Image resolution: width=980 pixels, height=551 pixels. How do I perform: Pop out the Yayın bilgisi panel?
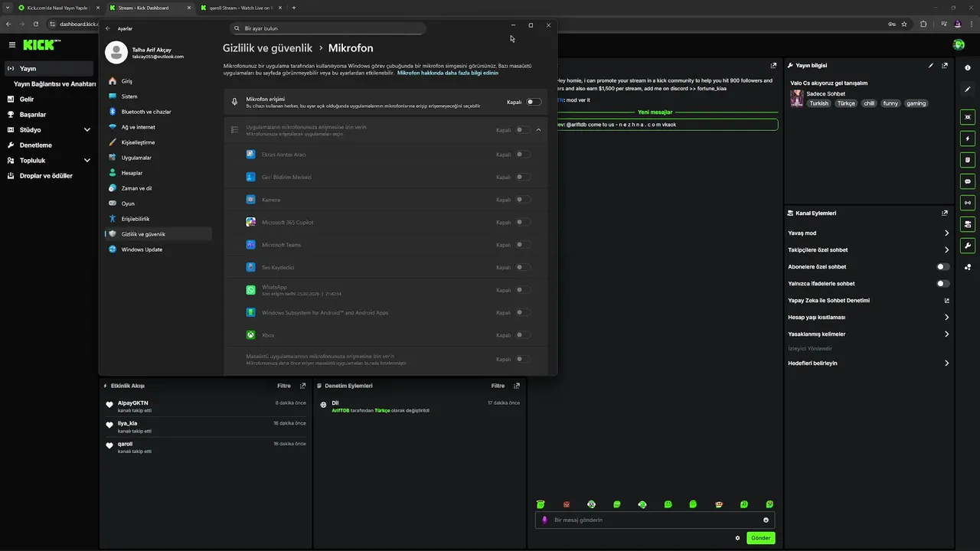[x=946, y=66]
